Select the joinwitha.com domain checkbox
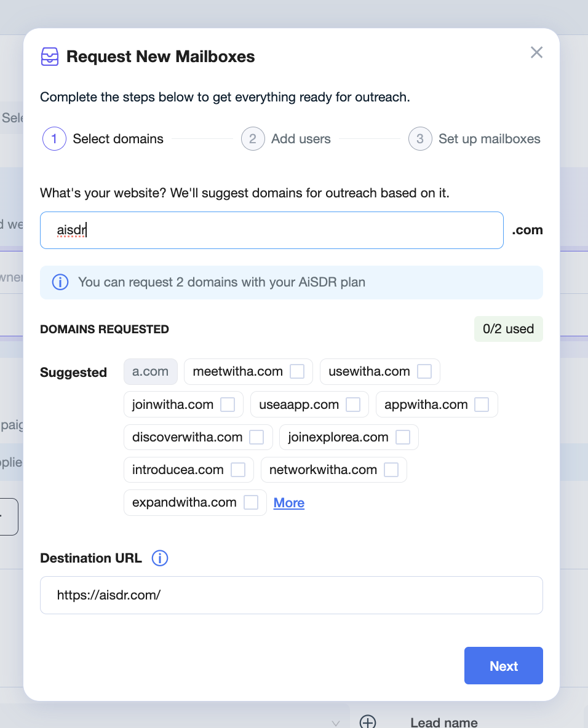 (x=228, y=405)
